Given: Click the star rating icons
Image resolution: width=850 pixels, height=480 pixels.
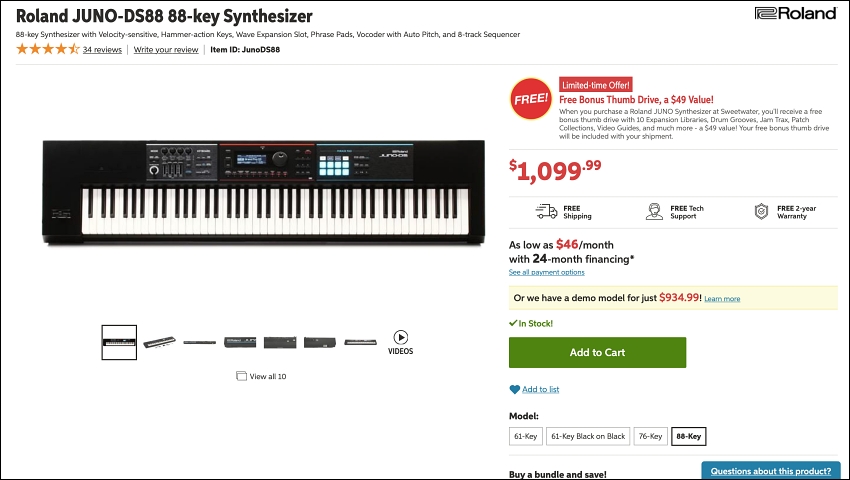Looking at the screenshot, I should point(48,49).
